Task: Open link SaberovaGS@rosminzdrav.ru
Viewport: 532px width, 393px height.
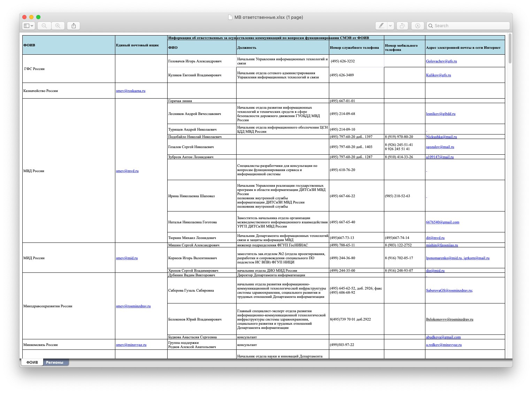Action: point(449,290)
